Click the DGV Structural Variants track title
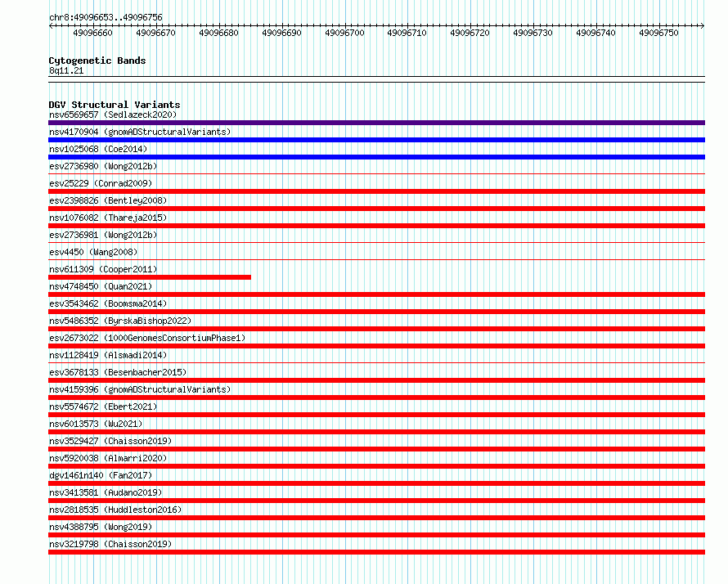728x584 pixels. coord(115,105)
